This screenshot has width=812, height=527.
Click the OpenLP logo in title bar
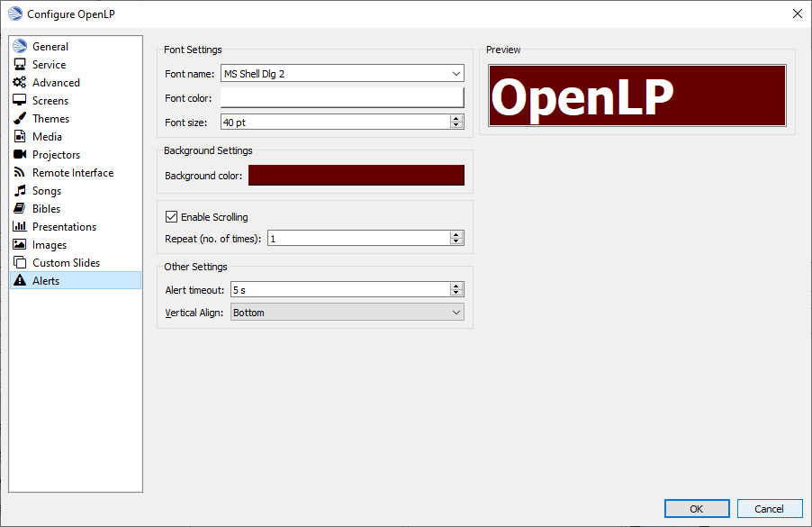tap(15, 14)
